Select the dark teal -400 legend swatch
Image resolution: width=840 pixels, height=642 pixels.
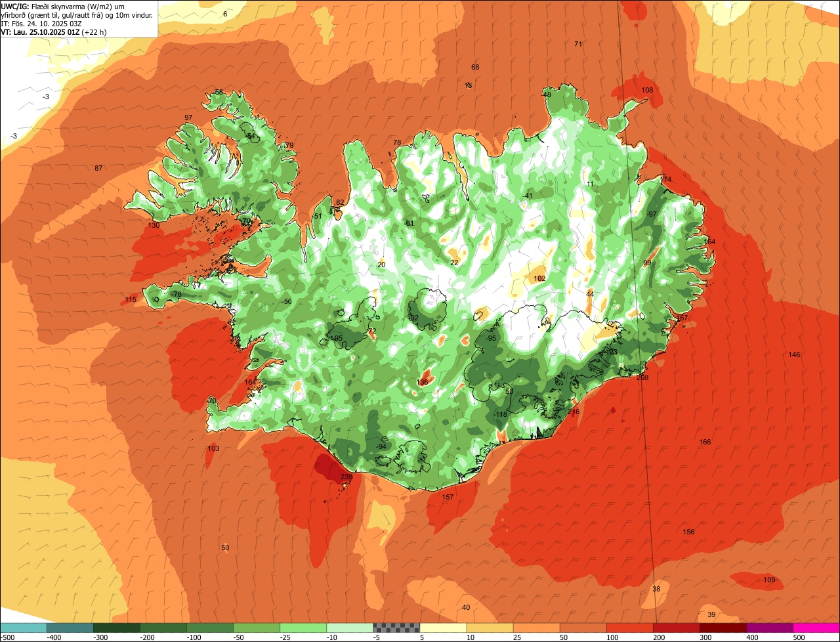(x=70, y=628)
